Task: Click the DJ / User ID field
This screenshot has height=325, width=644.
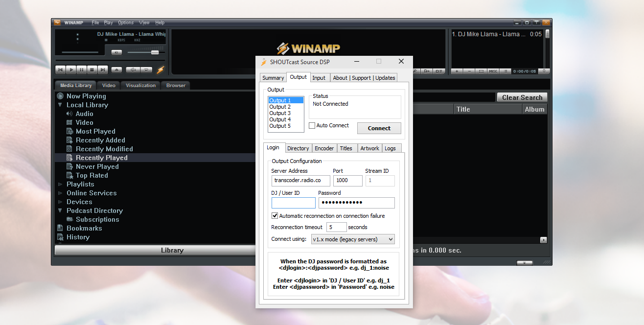Action: tap(294, 203)
